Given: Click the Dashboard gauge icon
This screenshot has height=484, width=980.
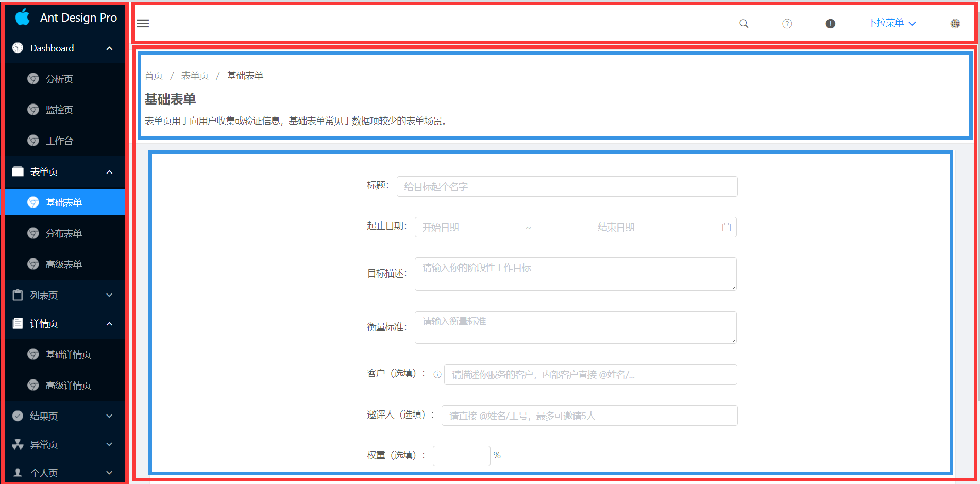Looking at the screenshot, I should [18, 48].
